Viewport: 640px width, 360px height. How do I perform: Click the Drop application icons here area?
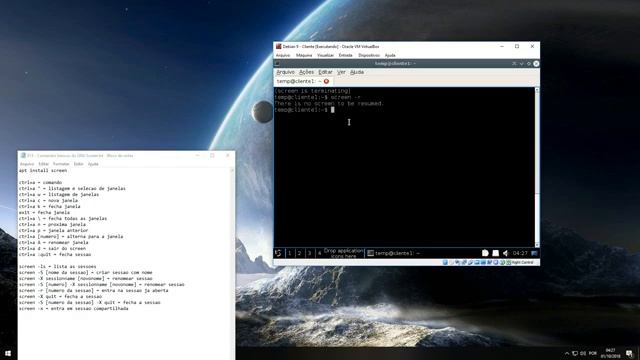coord(344,253)
